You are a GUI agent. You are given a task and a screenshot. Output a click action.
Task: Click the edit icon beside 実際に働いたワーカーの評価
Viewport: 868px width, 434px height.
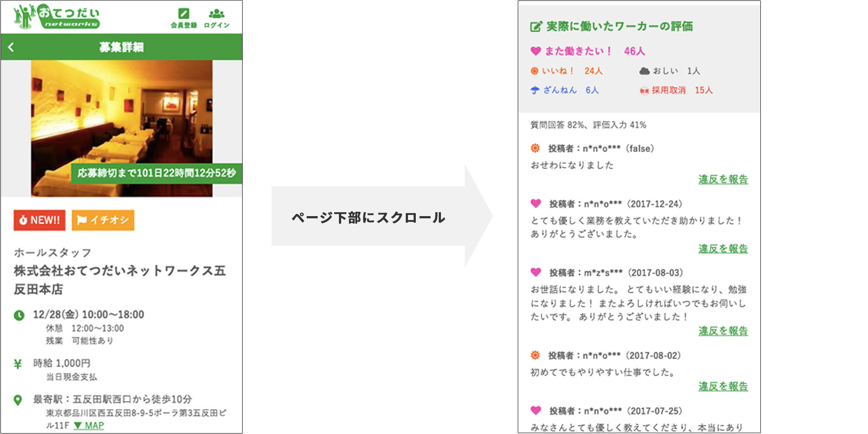[x=536, y=26]
